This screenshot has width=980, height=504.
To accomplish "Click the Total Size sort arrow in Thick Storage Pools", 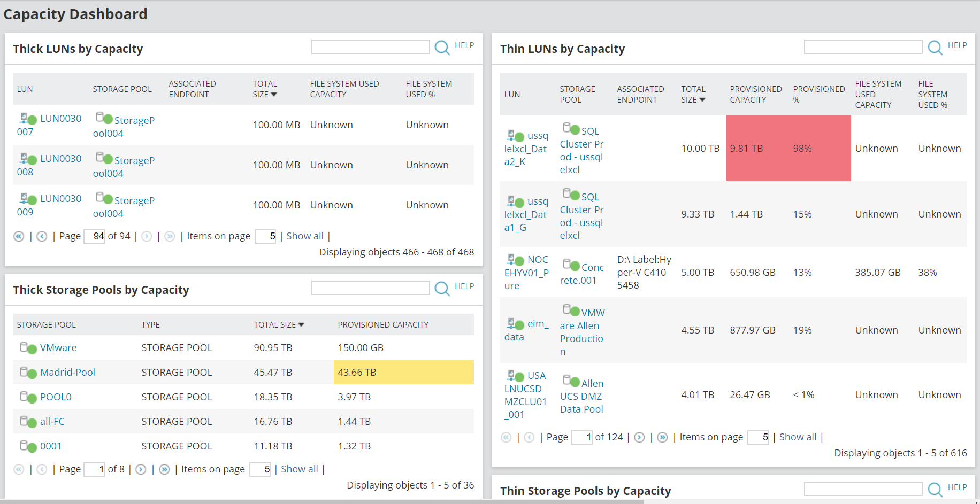I will pyautogui.click(x=301, y=324).
